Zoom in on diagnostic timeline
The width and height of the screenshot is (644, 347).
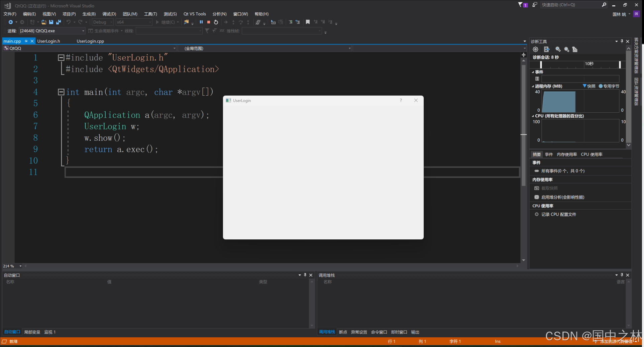(x=558, y=49)
